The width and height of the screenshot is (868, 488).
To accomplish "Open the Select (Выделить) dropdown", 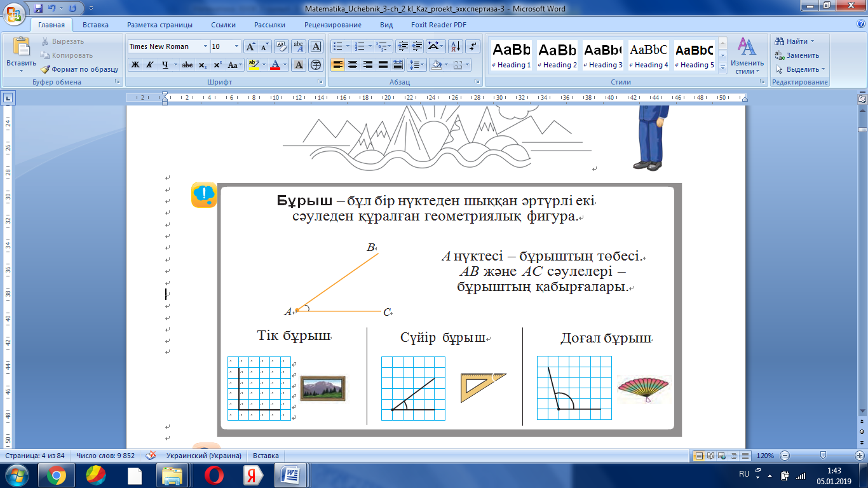I will [x=799, y=69].
